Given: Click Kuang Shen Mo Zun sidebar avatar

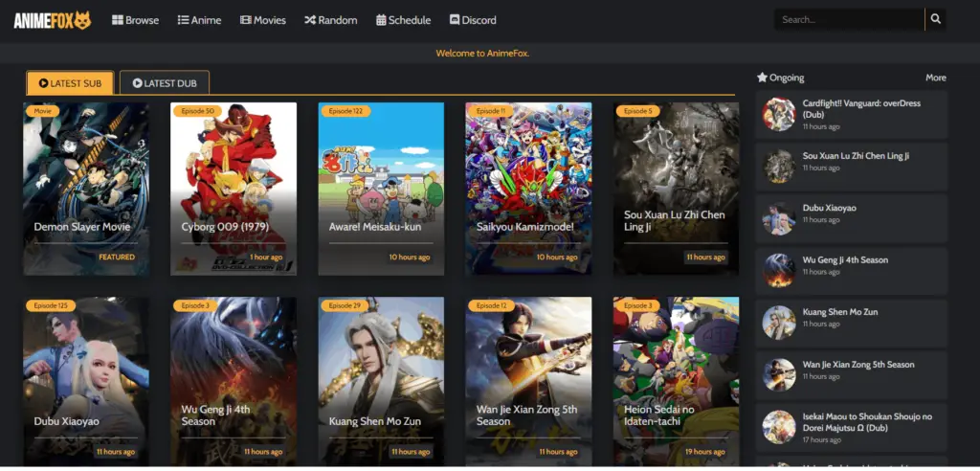Looking at the screenshot, I should pos(779,323).
